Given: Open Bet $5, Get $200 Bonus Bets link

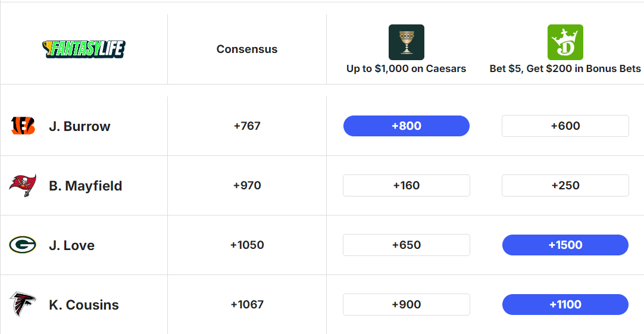Looking at the screenshot, I should [565, 68].
